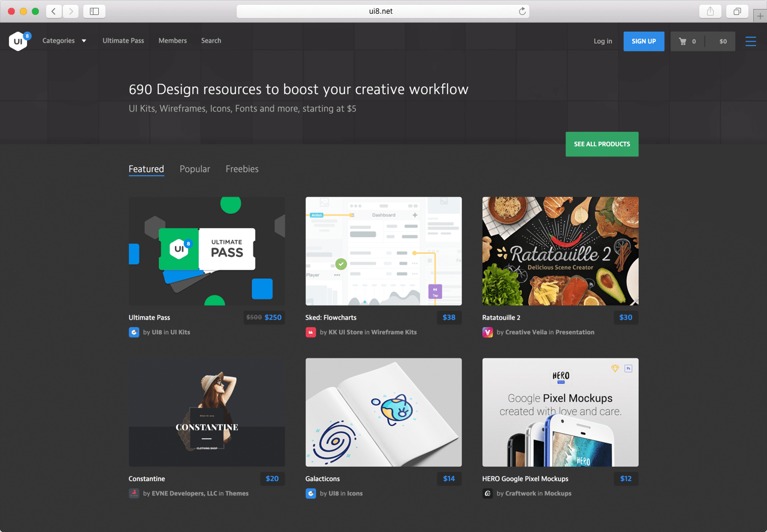This screenshot has height=532, width=767.
Task: Open Creative Veila author link
Action: pyautogui.click(x=526, y=332)
